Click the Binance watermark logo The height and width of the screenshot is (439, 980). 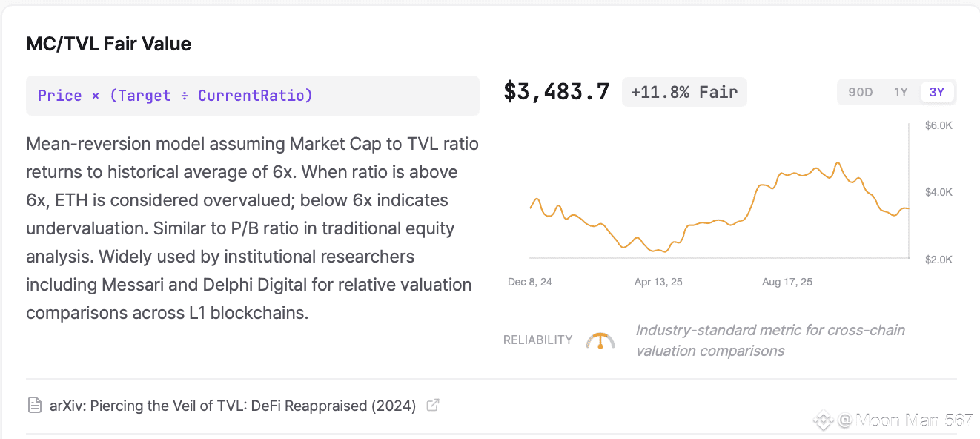click(x=823, y=420)
